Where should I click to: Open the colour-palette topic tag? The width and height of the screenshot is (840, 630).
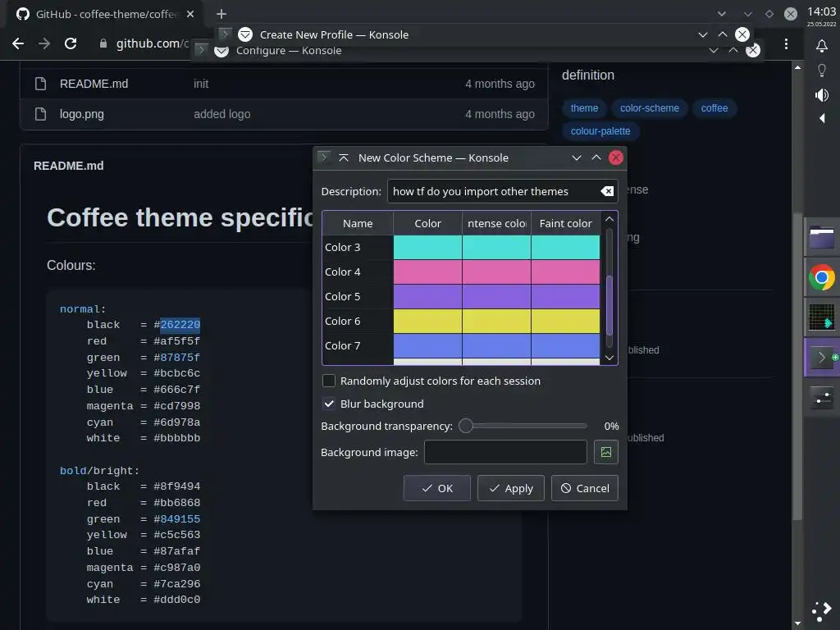pyautogui.click(x=600, y=131)
